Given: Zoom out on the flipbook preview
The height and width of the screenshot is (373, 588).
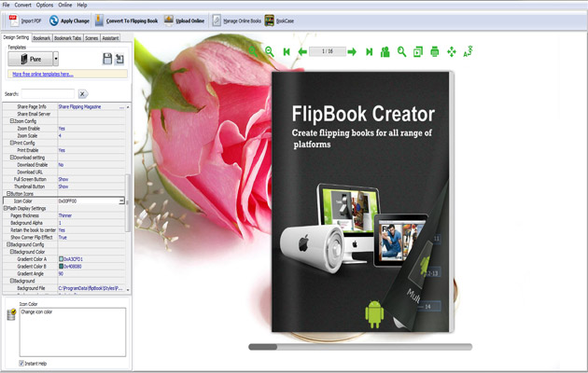Looking at the screenshot, I should 269,51.
